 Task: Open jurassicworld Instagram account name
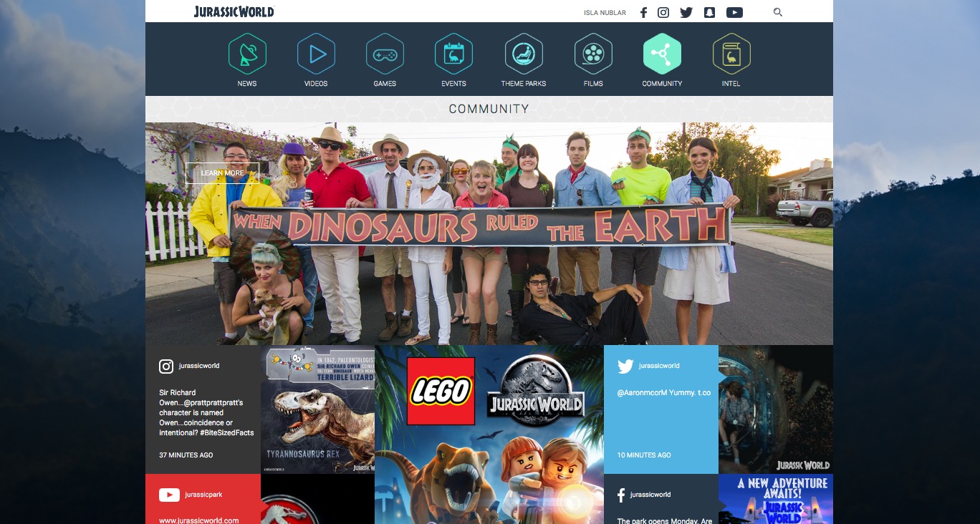tap(199, 366)
